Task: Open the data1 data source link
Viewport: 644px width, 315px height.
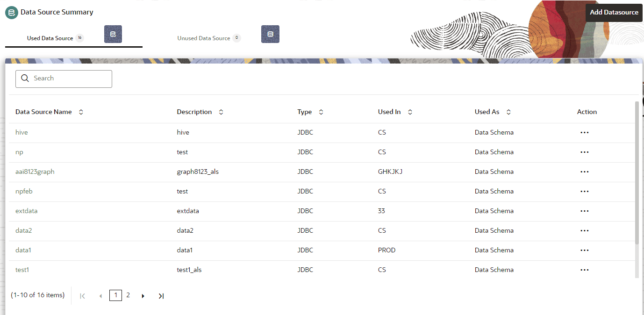Action: pyautogui.click(x=23, y=250)
